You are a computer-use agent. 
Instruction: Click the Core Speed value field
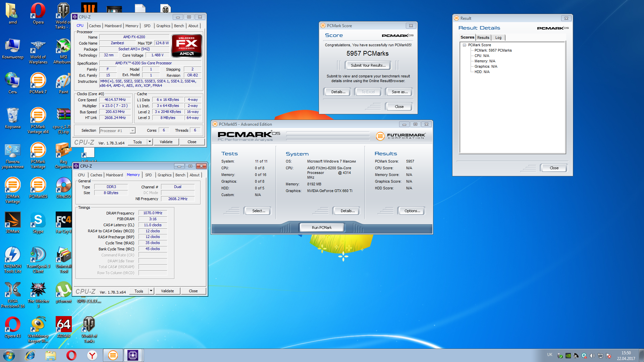click(115, 100)
